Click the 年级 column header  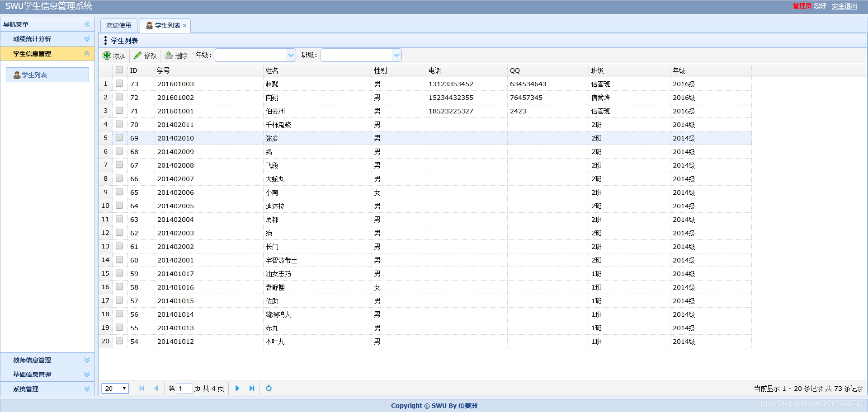tap(711, 70)
